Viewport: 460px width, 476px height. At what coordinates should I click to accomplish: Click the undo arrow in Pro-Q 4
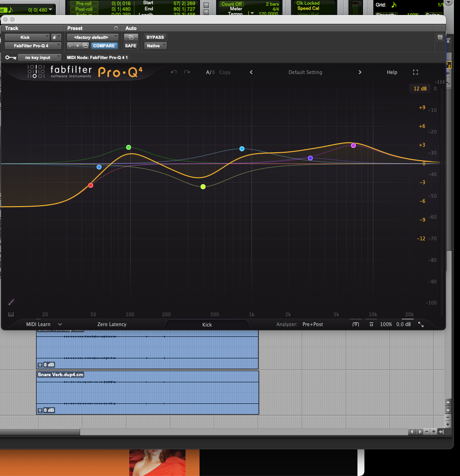pos(174,72)
